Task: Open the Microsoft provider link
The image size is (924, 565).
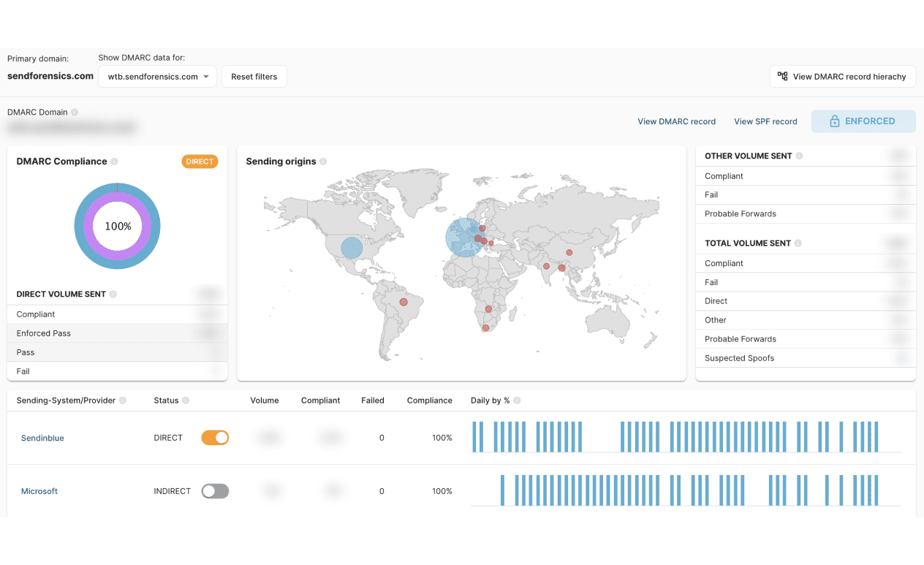Action: click(x=39, y=491)
